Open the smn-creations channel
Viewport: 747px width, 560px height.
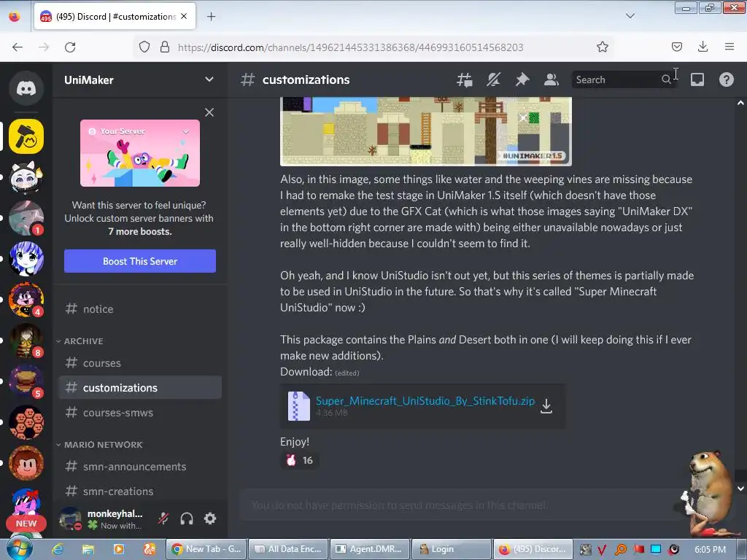(140, 491)
